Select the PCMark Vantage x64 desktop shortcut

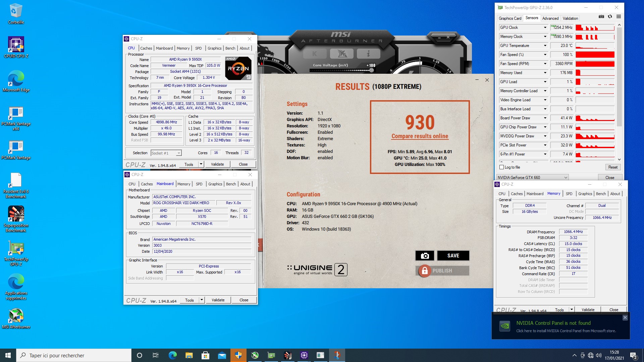(x=16, y=119)
